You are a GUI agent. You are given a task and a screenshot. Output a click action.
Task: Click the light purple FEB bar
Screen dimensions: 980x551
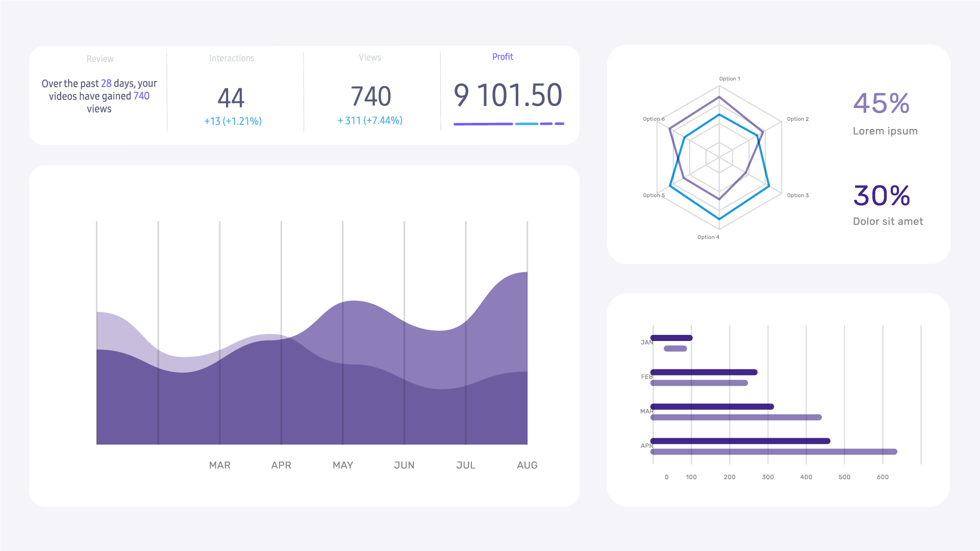[699, 383]
